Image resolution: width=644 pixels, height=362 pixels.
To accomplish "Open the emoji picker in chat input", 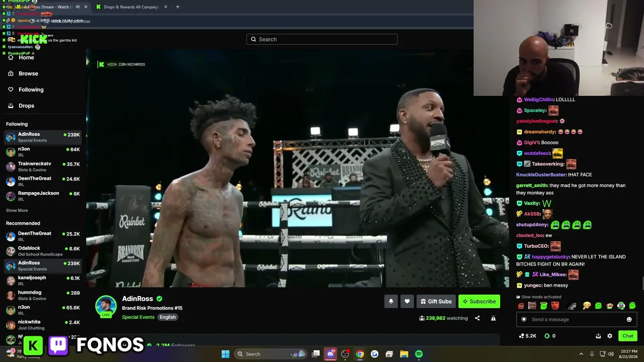I will coord(629,319).
